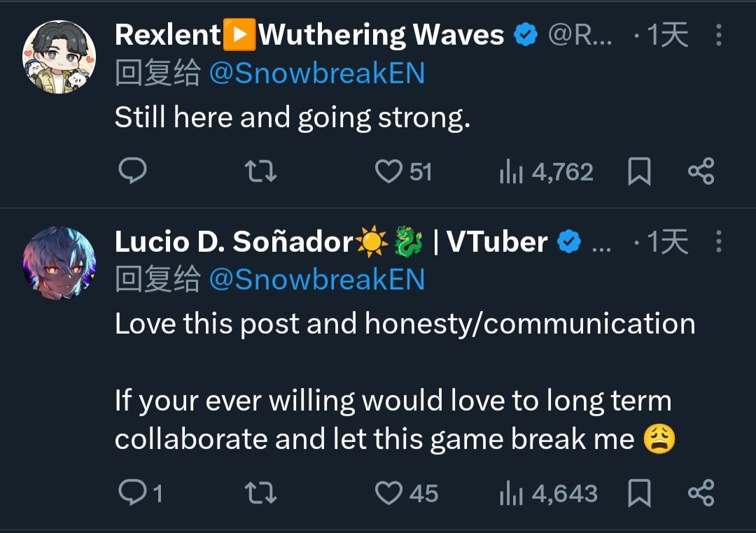Open @SnowbreakEN mention in Lucio's reply
Viewport: 756px width, 533px height.
coord(316,280)
